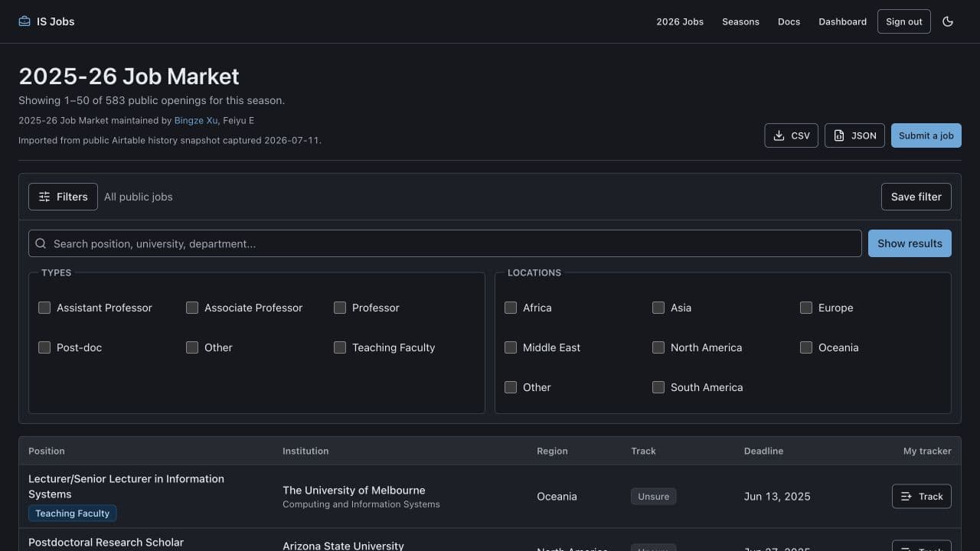Click the Sign out button
This screenshot has height=551, width=980.
[904, 21]
